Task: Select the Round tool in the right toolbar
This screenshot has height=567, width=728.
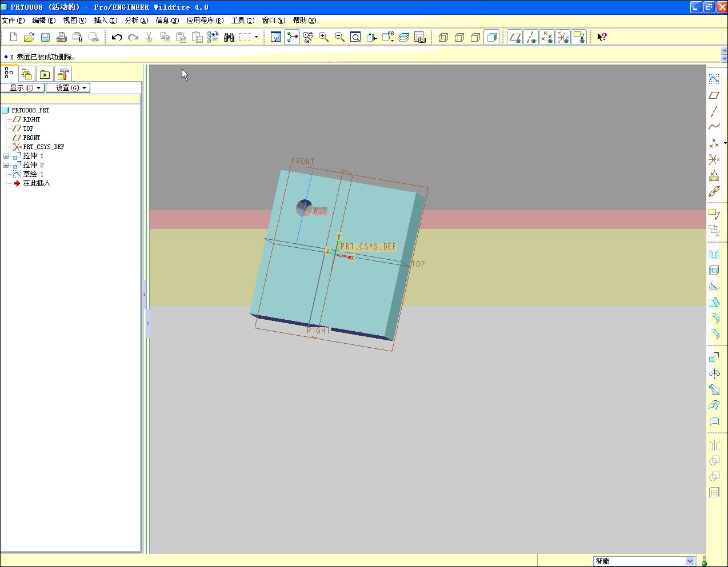Action: [714, 318]
